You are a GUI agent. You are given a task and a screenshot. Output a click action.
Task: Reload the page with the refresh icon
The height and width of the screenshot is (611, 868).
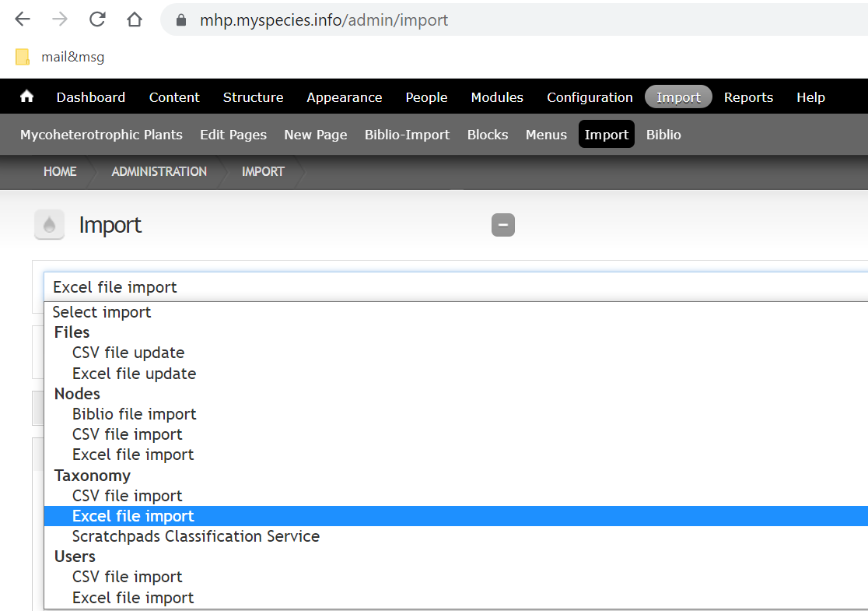pos(96,19)
